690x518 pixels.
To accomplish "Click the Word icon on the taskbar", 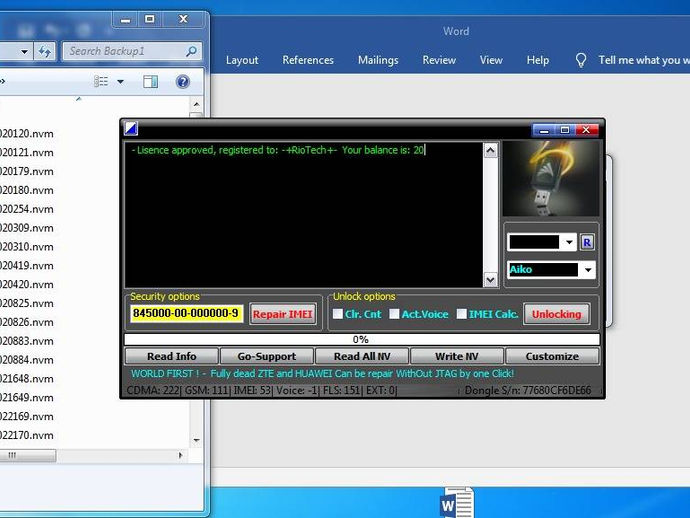I will [x=457, y=503].
